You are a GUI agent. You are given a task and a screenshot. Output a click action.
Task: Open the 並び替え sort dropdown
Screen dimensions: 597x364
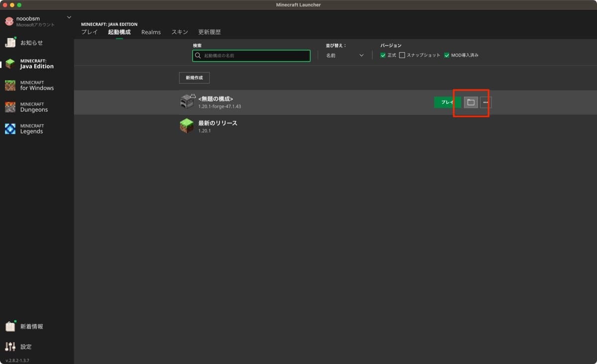(345, 56)
